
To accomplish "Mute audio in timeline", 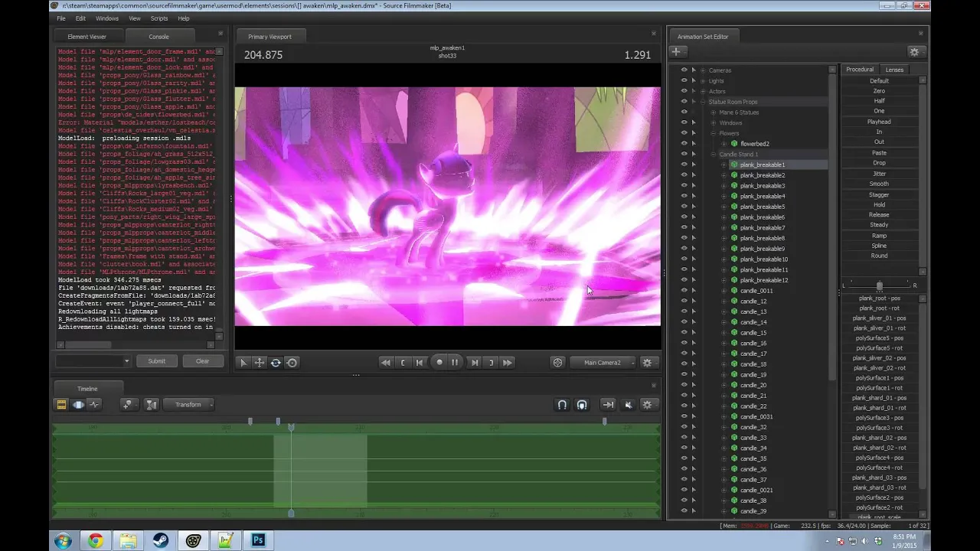I will [x=629, y=405].
